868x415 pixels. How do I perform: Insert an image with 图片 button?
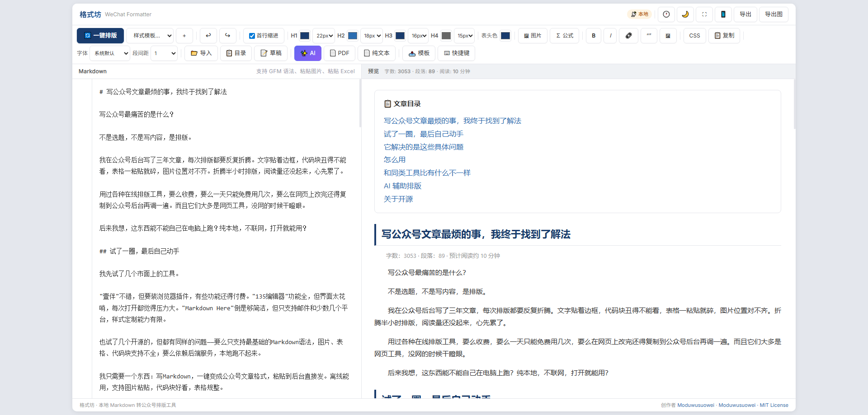click(533, 36)
